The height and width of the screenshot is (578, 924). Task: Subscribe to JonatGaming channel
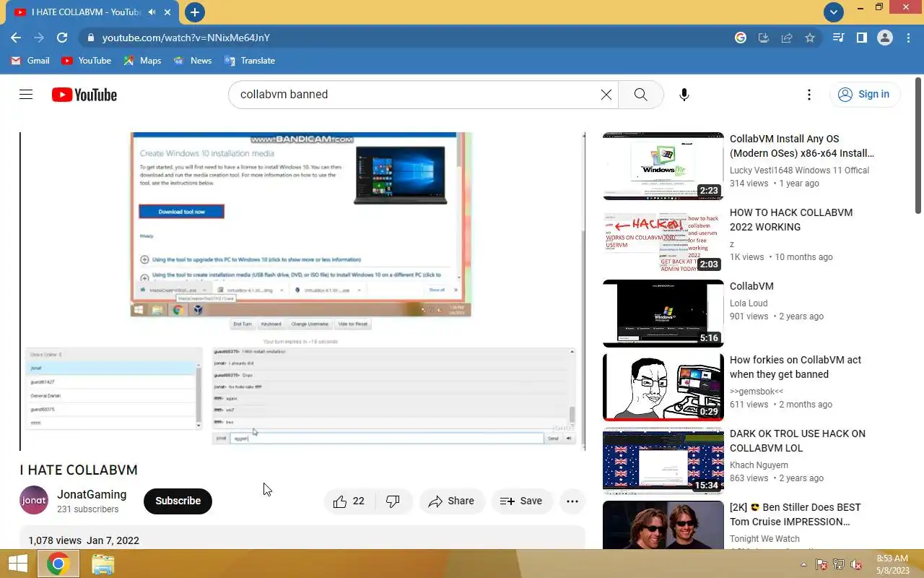178,501
